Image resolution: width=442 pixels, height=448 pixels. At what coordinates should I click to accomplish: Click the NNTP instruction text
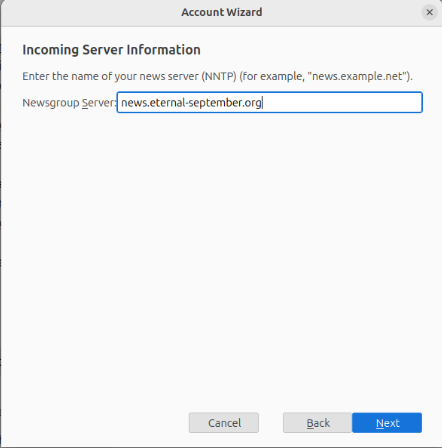217,76
